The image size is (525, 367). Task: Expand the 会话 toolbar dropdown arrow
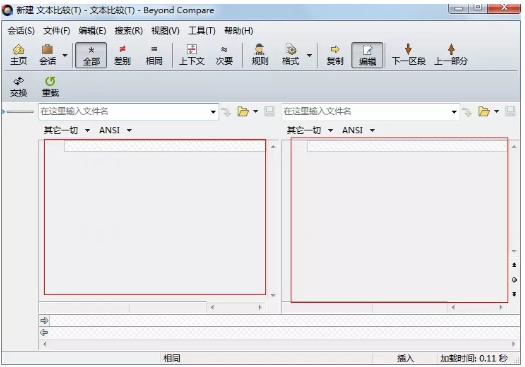coord(65,55)
